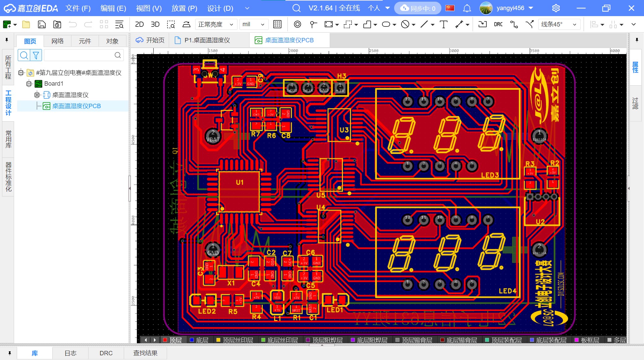Open project folder icon
644x360 pixels.
tap(26, 25)
